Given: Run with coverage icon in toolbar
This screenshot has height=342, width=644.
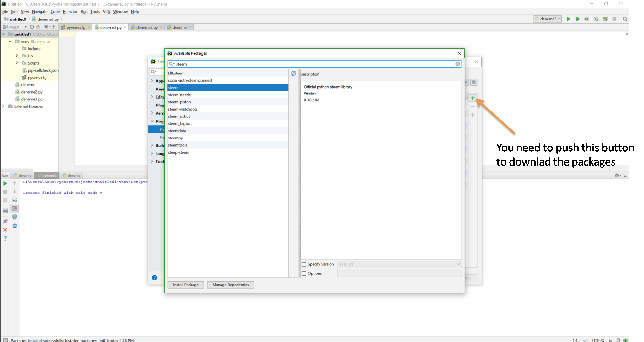Looking at the screenshot, I should (x=587, y=19).
